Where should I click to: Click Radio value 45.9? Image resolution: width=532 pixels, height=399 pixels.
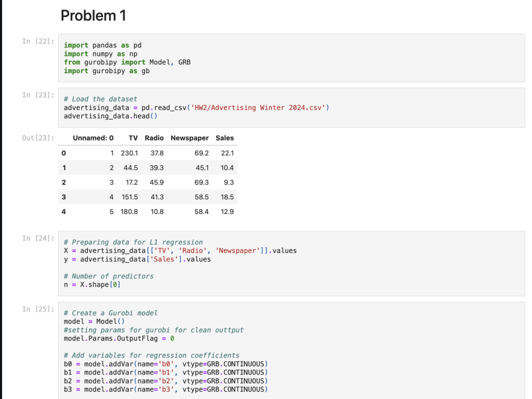[x=157, y=182]
